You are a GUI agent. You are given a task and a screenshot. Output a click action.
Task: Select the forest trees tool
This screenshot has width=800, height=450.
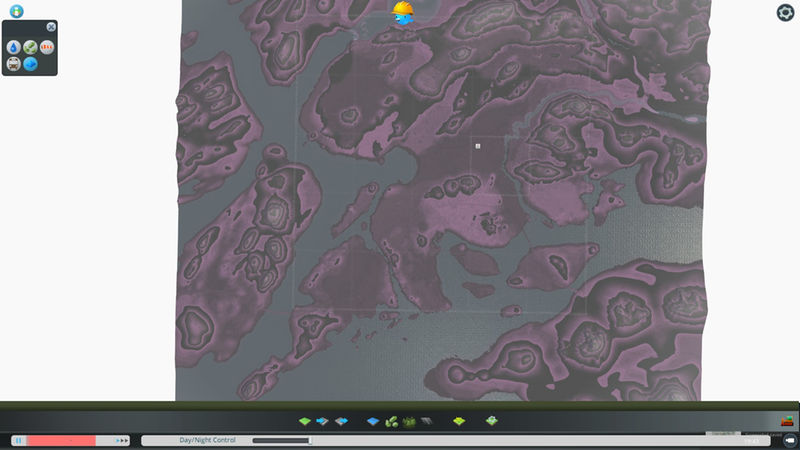[x=392, y=421]
